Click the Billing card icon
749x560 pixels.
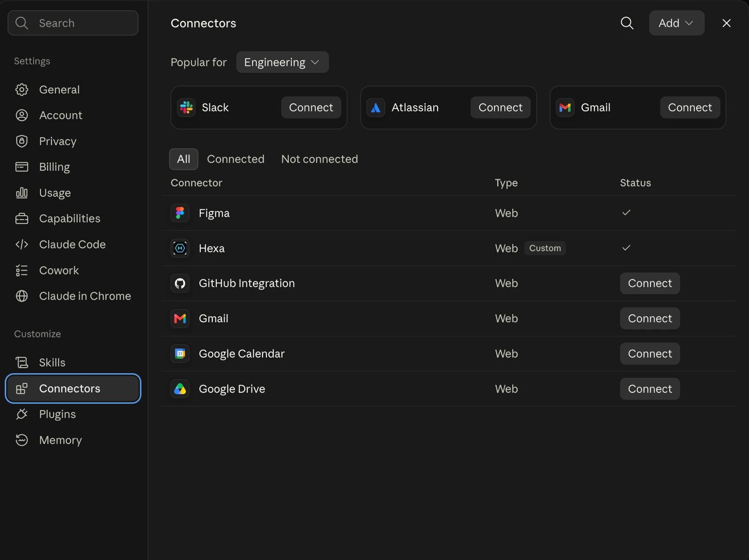(22, 167)
